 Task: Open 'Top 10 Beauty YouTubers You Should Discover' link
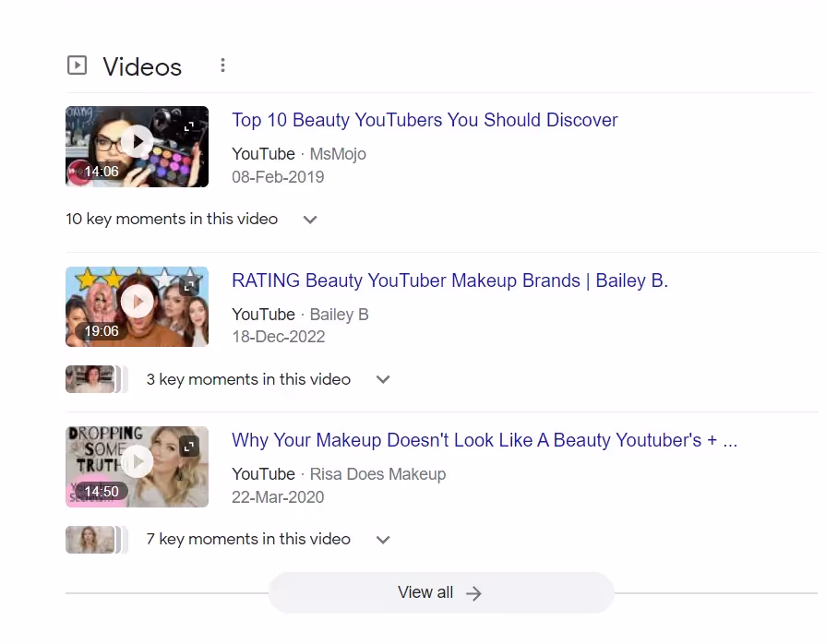coord(425,120)
